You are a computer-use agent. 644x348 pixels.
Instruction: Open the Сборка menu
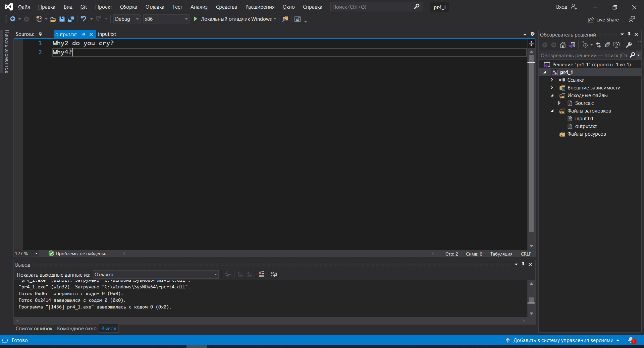click(128, 7)
